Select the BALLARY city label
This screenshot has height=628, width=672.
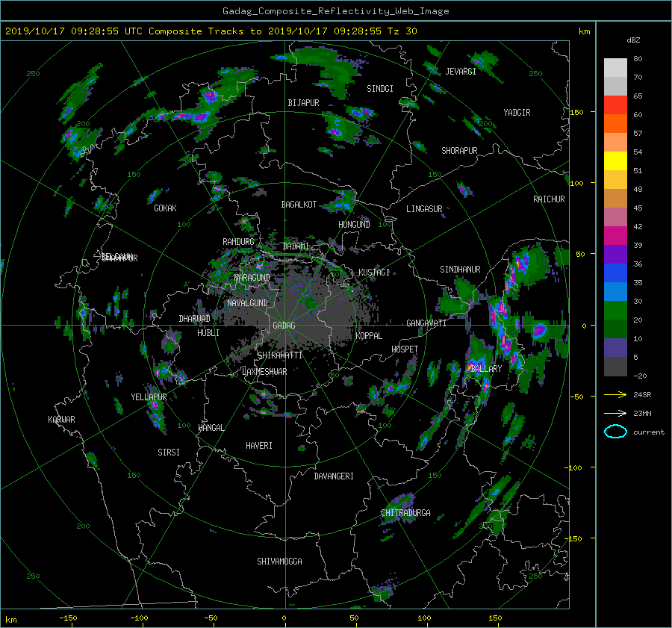pyautogui.click(x=486, y=369)
